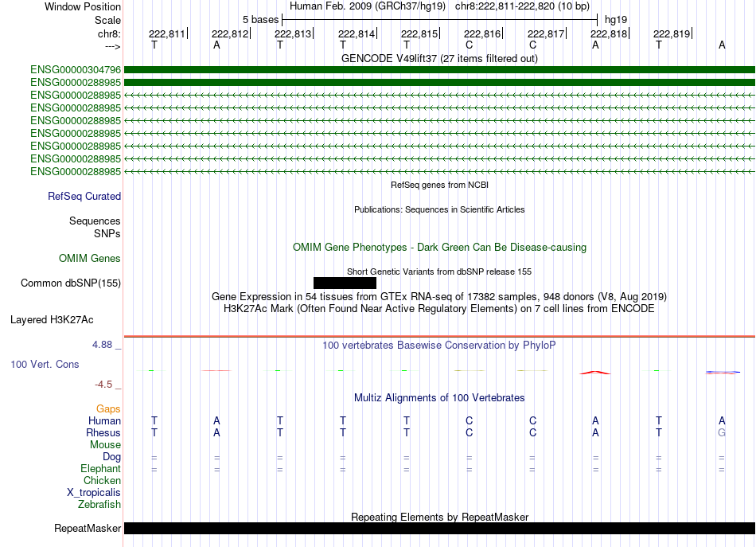Open the 100 Vert. Cons track label

point(45,364)
